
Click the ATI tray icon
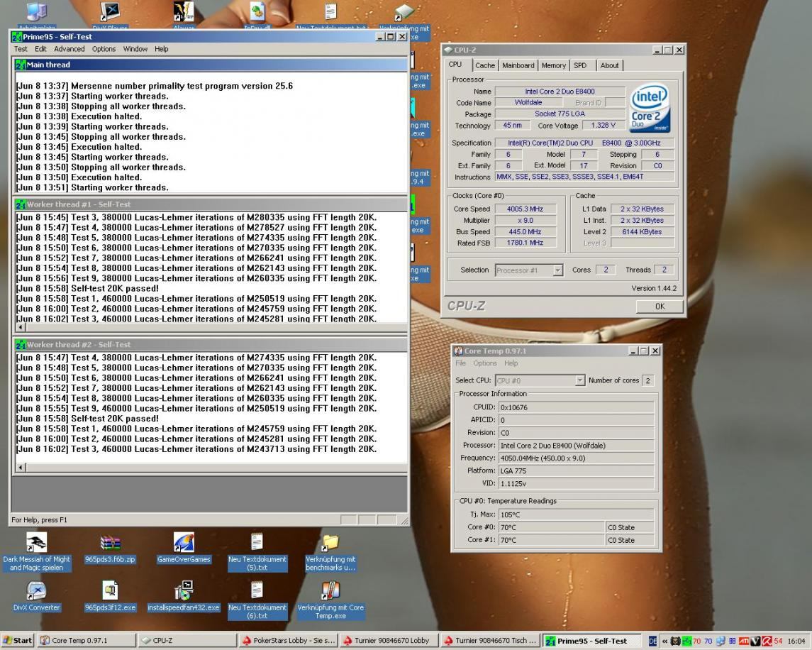pos(744,641)
